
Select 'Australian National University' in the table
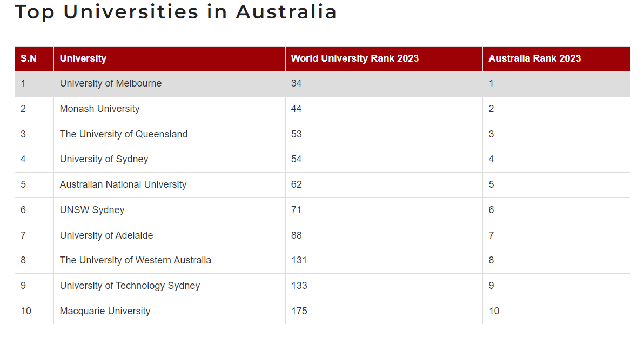(x=123, y=184)
